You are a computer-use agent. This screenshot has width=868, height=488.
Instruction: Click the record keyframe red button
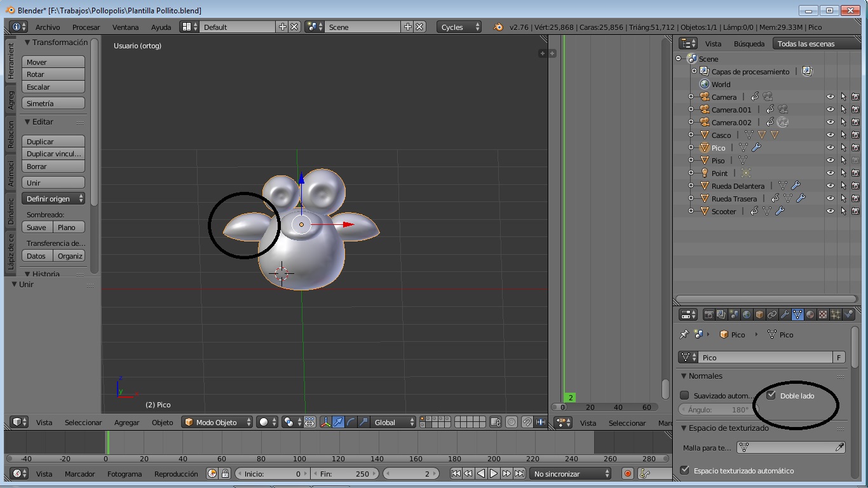tap(628, 473)
